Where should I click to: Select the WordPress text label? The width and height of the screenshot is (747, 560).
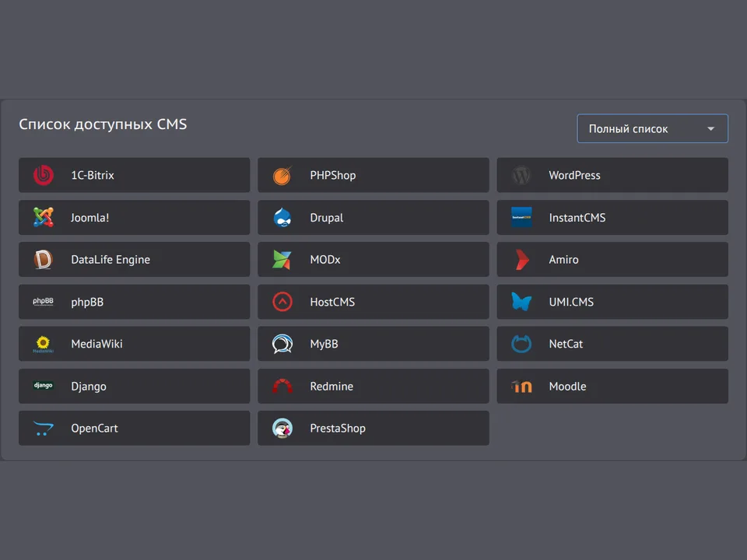tap(574, 175)
